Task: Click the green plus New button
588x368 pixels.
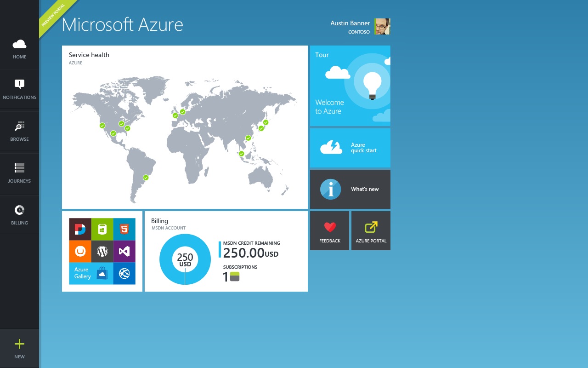Action: point(19,344)
